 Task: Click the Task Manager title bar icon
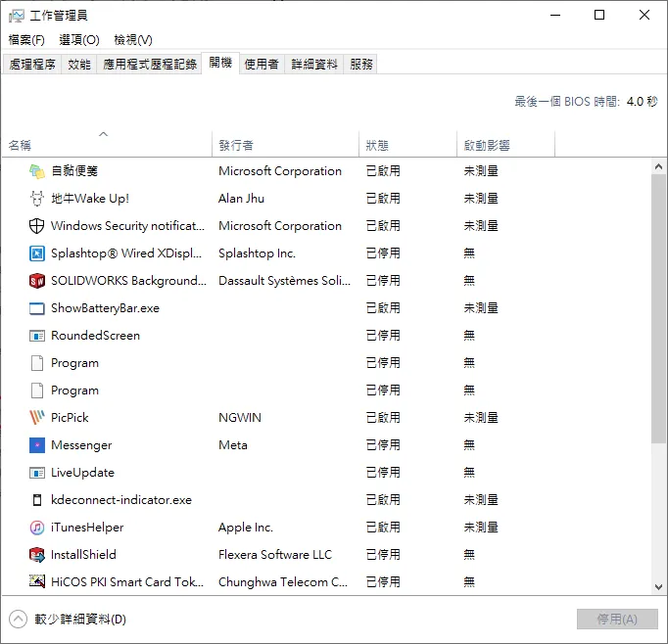click(x=17, y=16)
